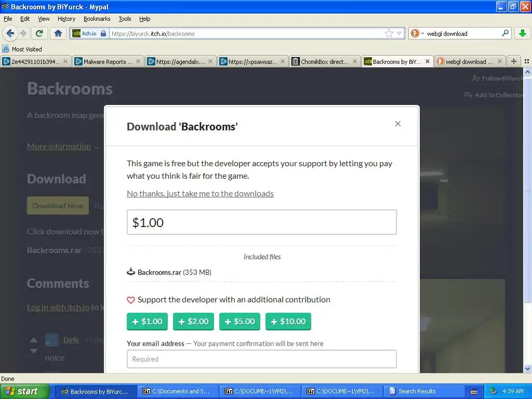Go back with the browser back arrow
Screen dimensions: 532x399
pos(10,33)
